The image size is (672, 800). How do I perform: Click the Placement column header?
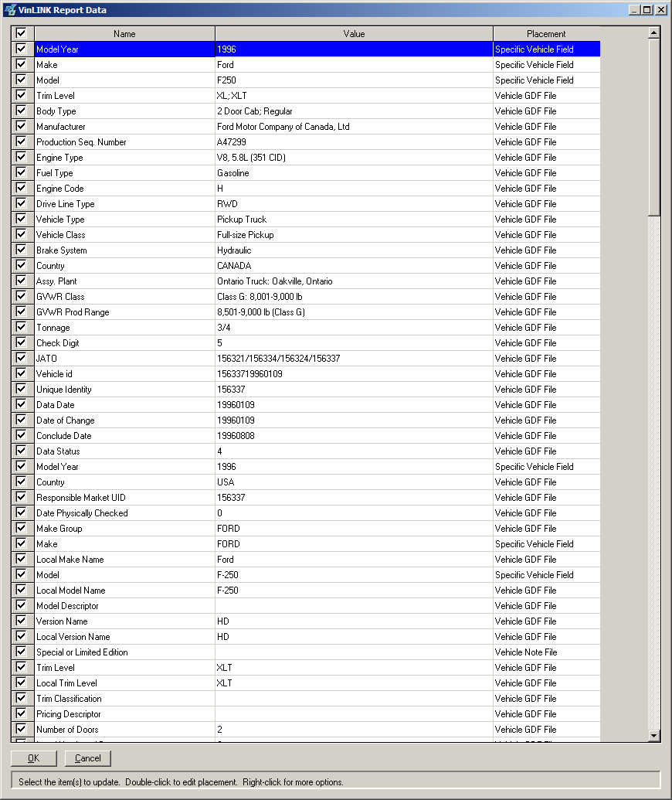[546, 34]
